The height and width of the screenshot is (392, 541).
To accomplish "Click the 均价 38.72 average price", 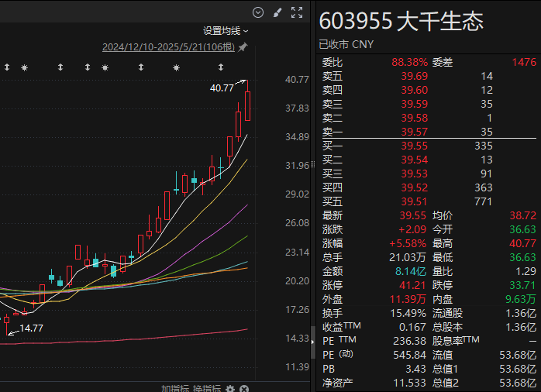I will 523,216.
